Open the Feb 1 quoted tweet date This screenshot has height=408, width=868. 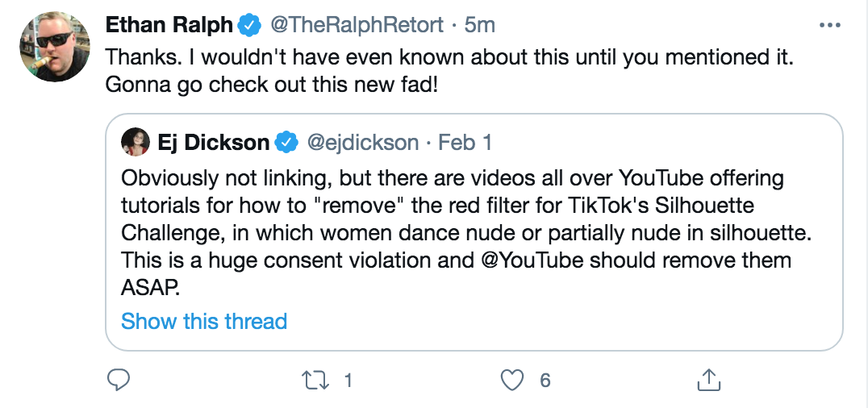click(465, 143)
